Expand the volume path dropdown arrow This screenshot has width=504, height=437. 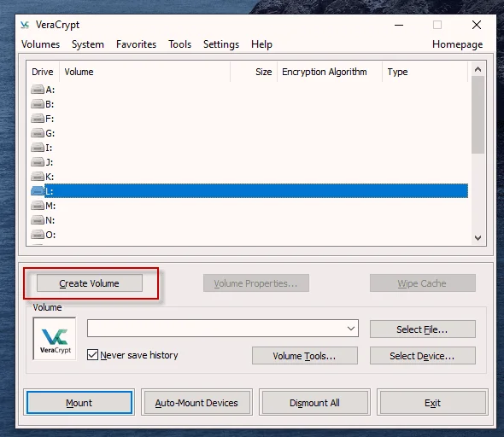pos(351,329)
